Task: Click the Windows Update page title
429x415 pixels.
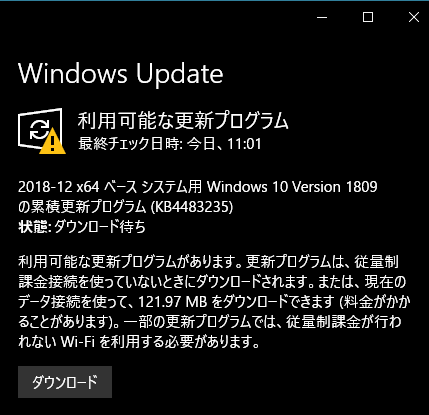Action: (x=120, y=74)
